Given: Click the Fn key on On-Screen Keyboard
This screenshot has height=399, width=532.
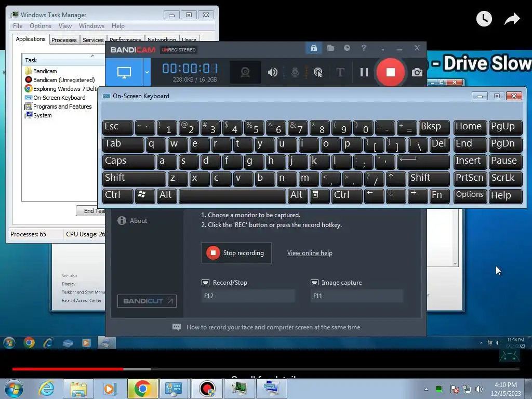Looking at the screenshot, I should [440, 196].
